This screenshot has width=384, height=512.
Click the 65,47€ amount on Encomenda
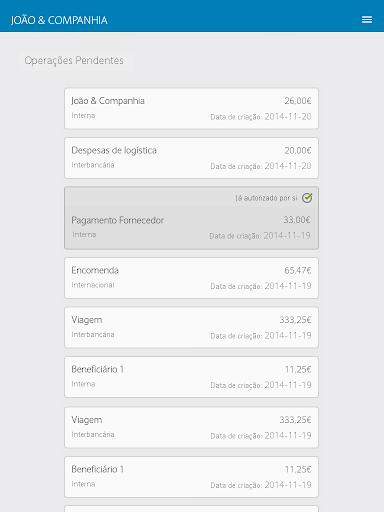[298, 270]
